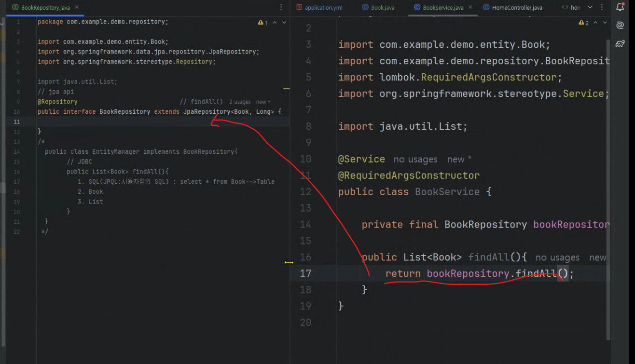Switch to the Book.java tab
The width and height of the screenshot is (635, 364).
(x=382, y=7)
